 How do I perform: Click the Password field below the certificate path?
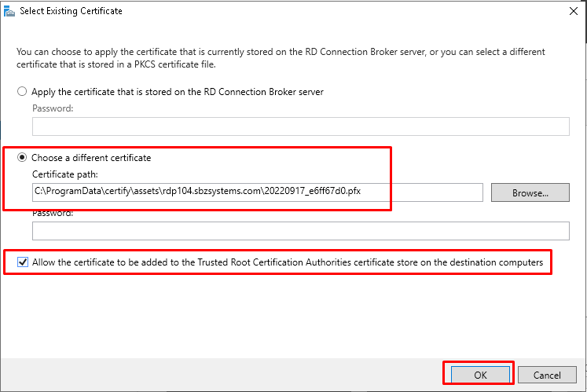click(300, 230)
